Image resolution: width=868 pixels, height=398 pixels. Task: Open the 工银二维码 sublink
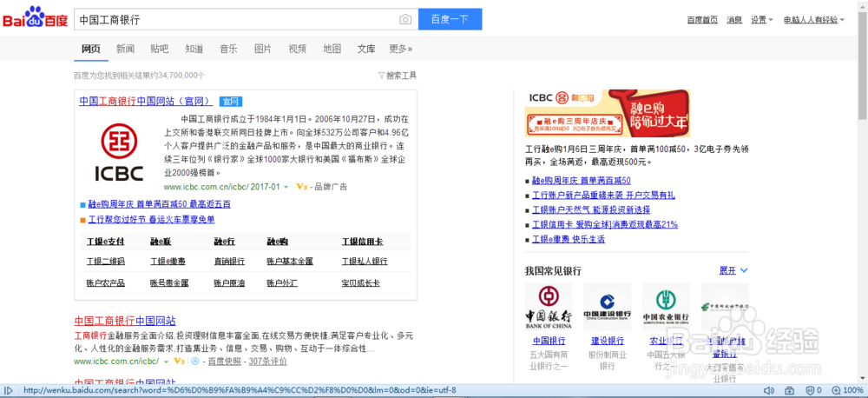pyautogui.click(x=105, y=261)
